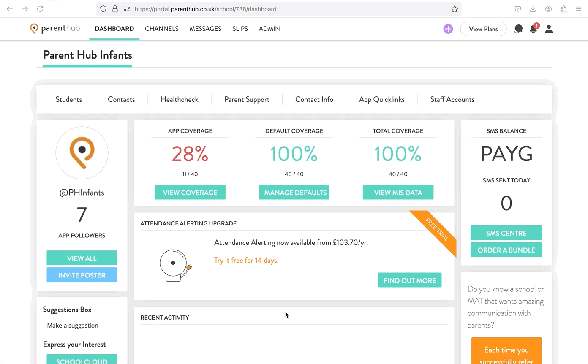Open the ADMIN menu
The height and width of the screenshot is (364, 588).
tap(269, 29)
